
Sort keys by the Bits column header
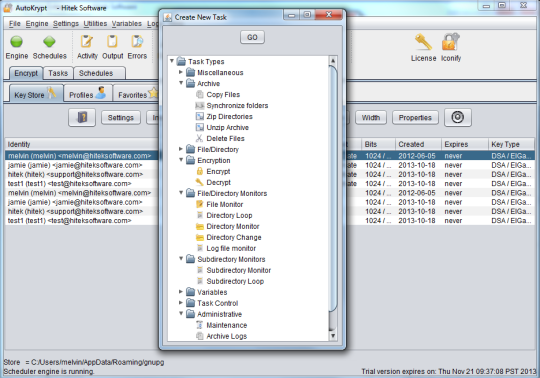point(378,144)
